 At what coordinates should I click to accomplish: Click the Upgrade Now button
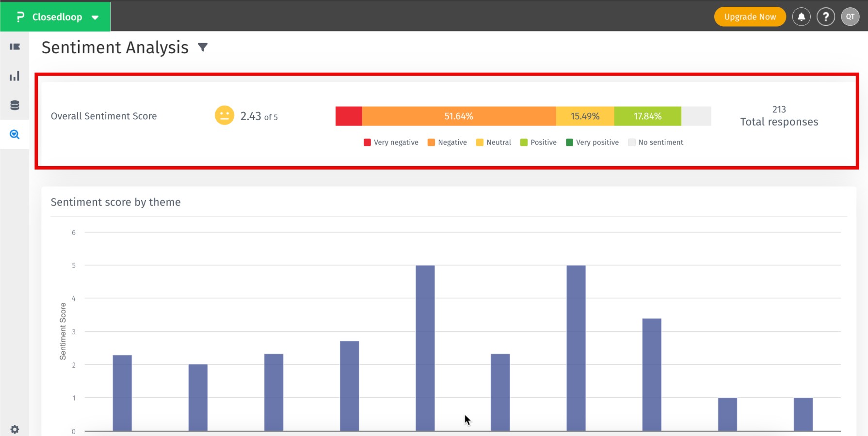click(750, 16)
